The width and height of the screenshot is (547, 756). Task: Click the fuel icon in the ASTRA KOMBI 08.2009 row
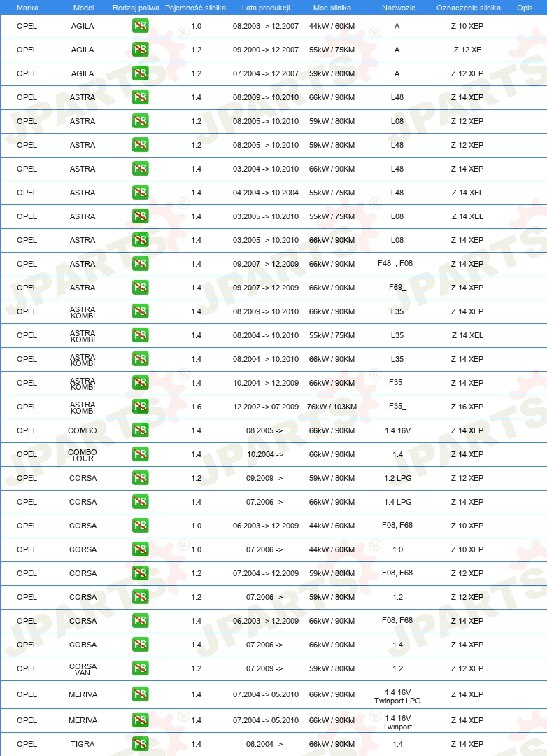(140, 311)
